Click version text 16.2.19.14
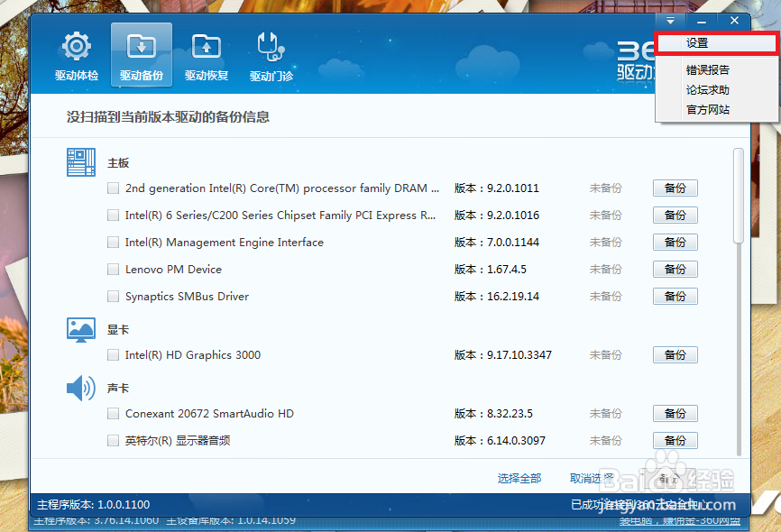781x532 pixels. [x=513, y=297]
